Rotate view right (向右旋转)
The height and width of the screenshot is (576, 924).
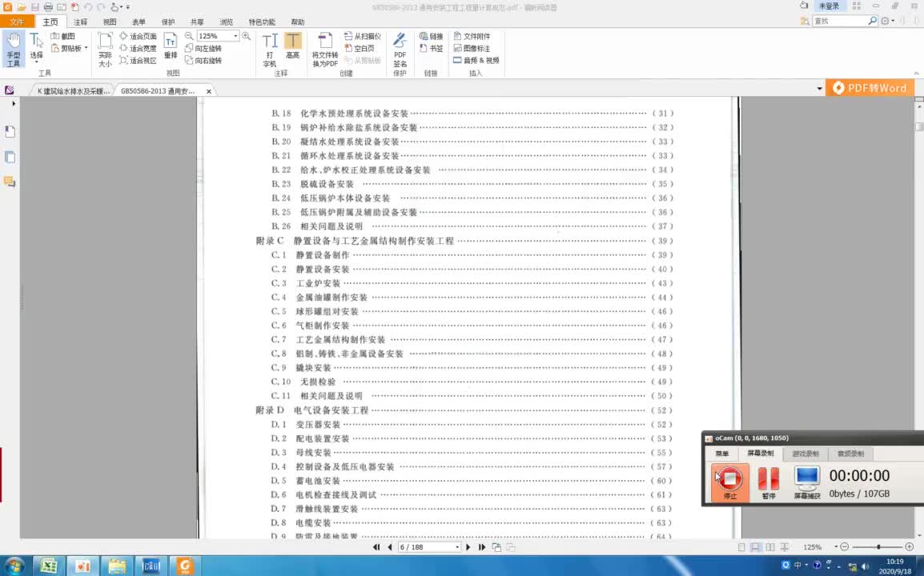[x=203, y=61]
